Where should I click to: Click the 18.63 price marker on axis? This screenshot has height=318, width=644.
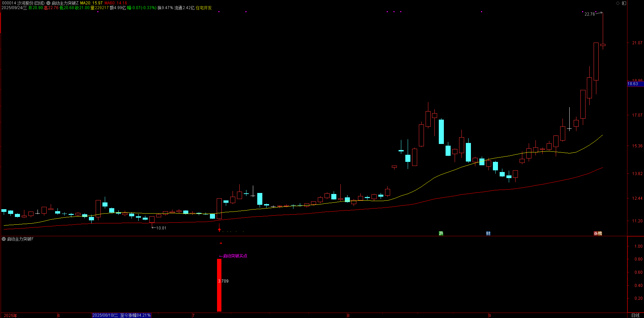click(x=633, y=84)
